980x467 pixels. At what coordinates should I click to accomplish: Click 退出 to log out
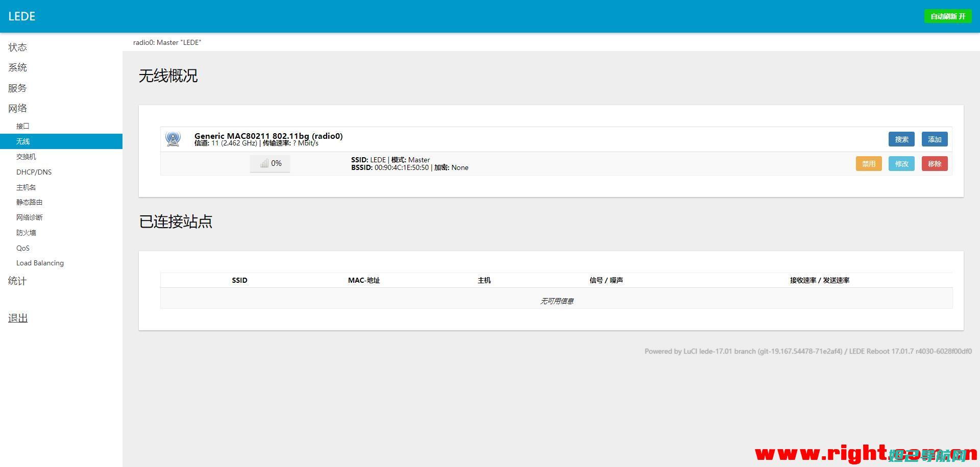click(x=18, y=318)
